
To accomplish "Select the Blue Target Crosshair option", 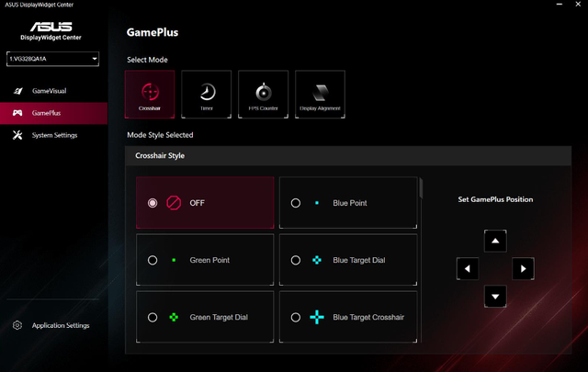I will coord(295,317).
